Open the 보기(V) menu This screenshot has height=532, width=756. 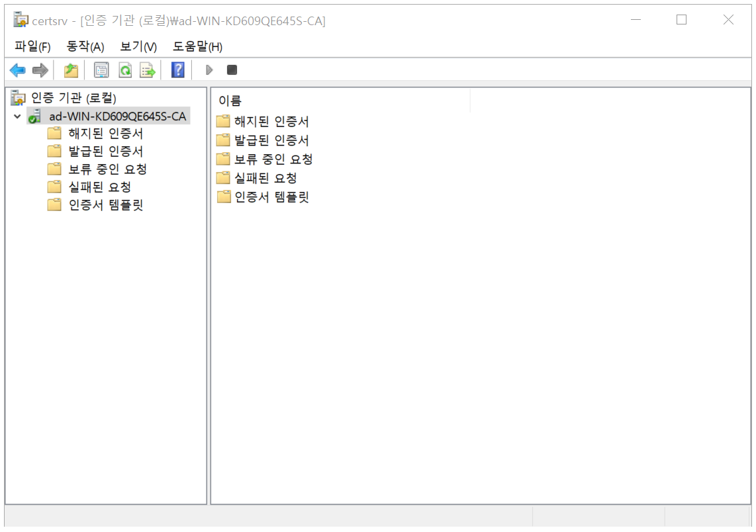[x=138, y=46]
